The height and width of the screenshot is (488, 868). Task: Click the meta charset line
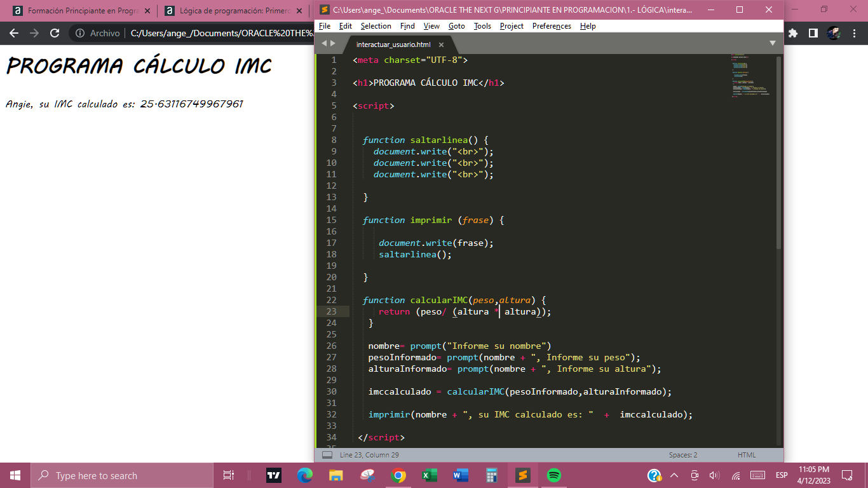(410, 60)
